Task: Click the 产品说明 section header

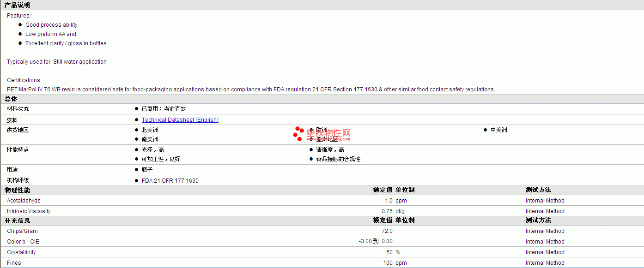Action: click(18, 6)
